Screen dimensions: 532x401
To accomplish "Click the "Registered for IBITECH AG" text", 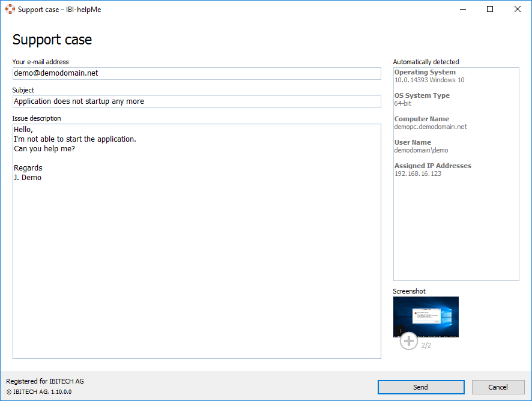I will 45,381.
